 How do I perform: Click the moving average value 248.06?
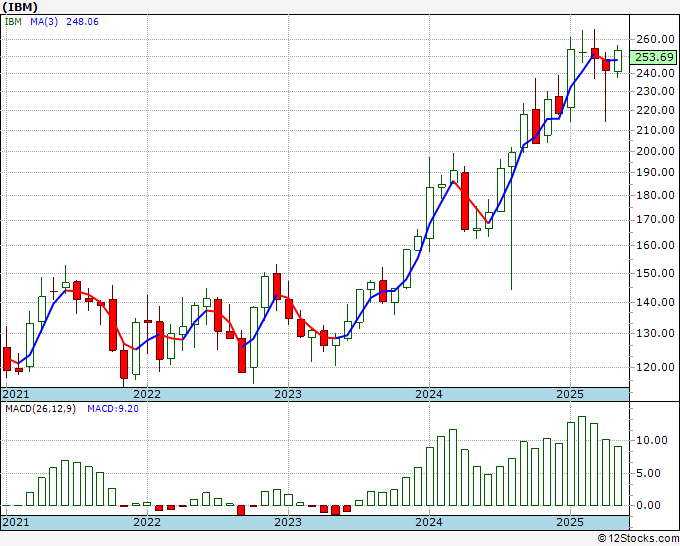pos(82,22)
